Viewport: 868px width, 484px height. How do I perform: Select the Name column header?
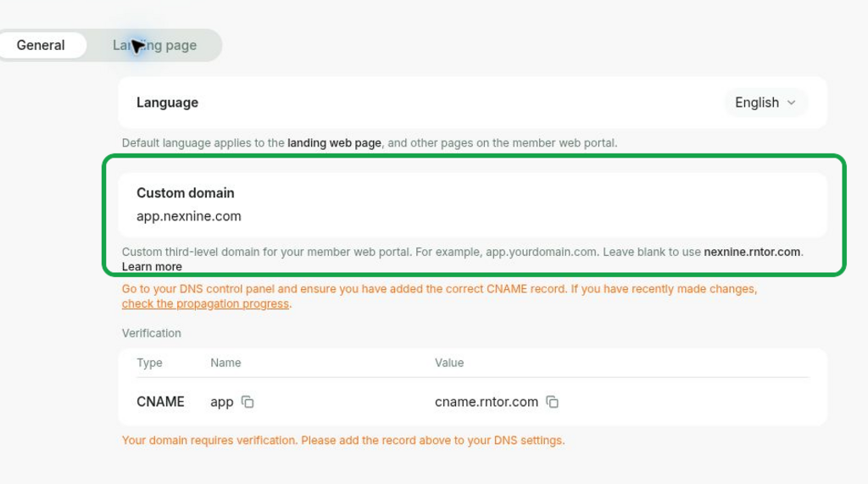pos(225,363)
